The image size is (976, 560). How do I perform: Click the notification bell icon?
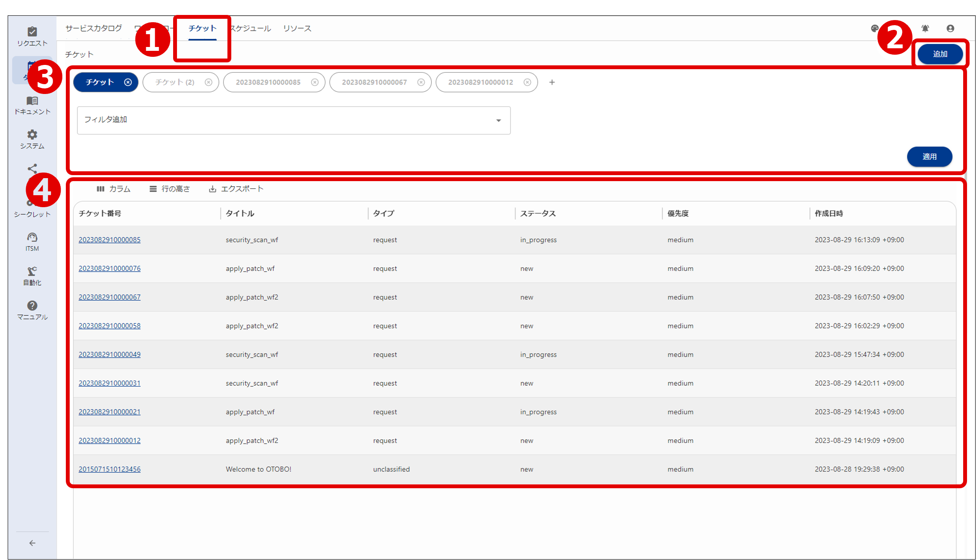[925, 28]
